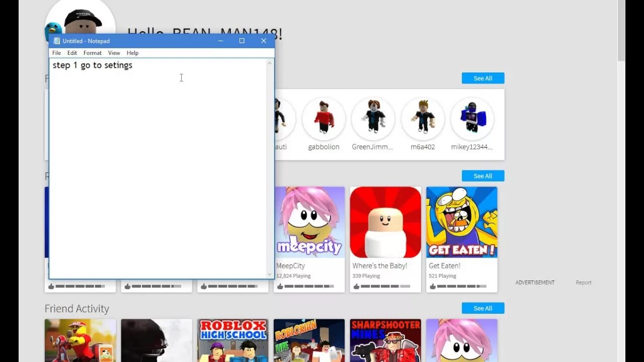
Task: Click the MeepCity rating bar
Action: coord(309,286)
